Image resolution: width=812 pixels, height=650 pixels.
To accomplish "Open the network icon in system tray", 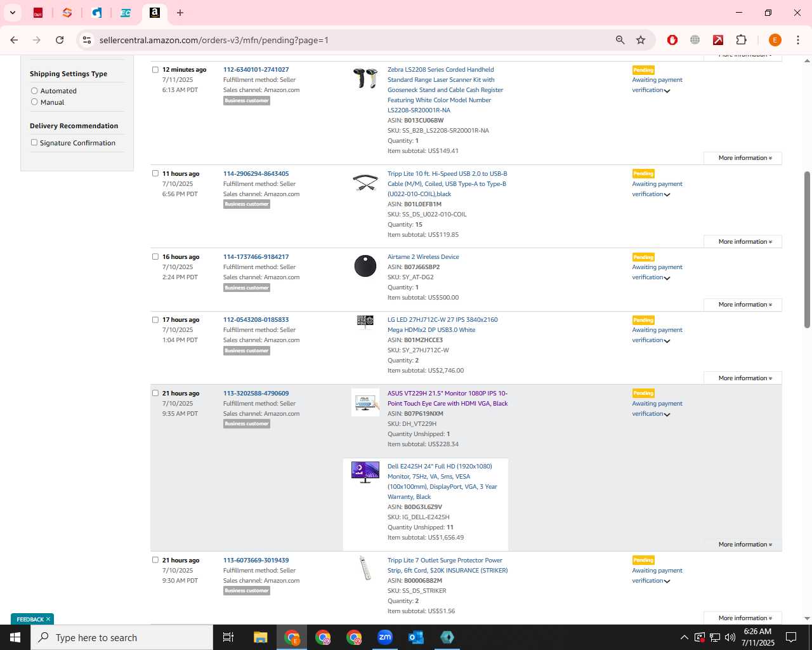I will [714, 637].
